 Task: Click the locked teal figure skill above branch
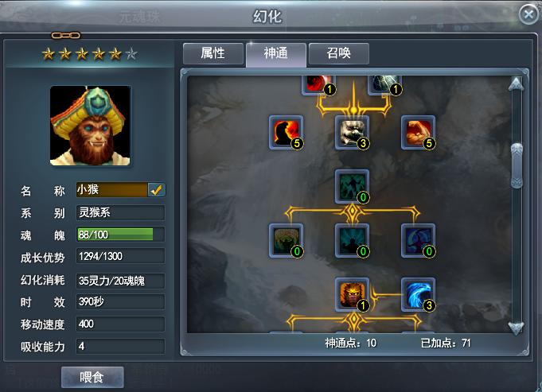pos(353,187)
